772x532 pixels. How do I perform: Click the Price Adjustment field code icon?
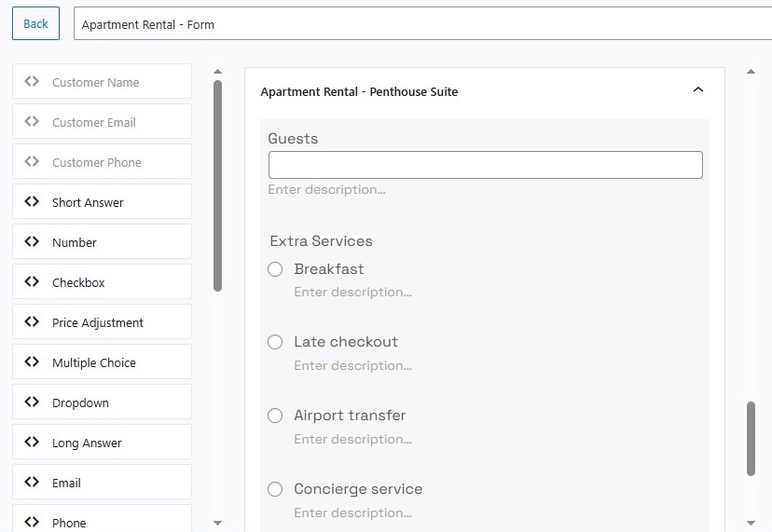pos(32,321)
